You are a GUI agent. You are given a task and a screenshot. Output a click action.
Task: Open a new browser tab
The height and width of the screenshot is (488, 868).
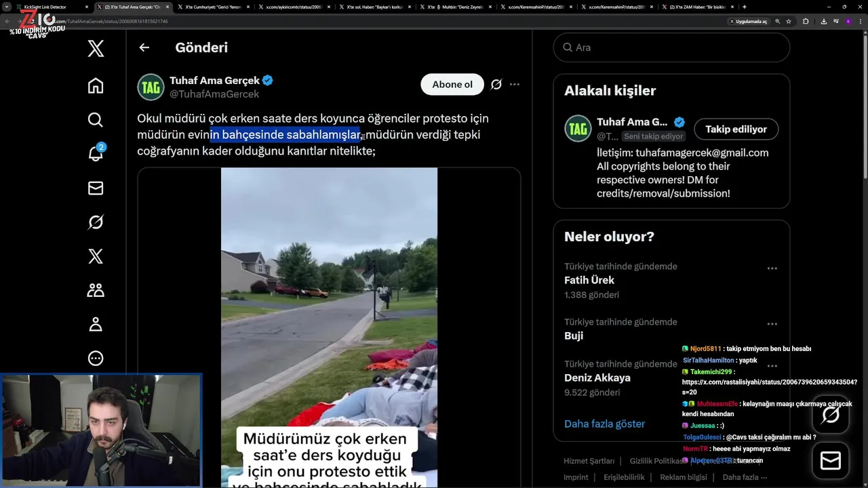745,7
